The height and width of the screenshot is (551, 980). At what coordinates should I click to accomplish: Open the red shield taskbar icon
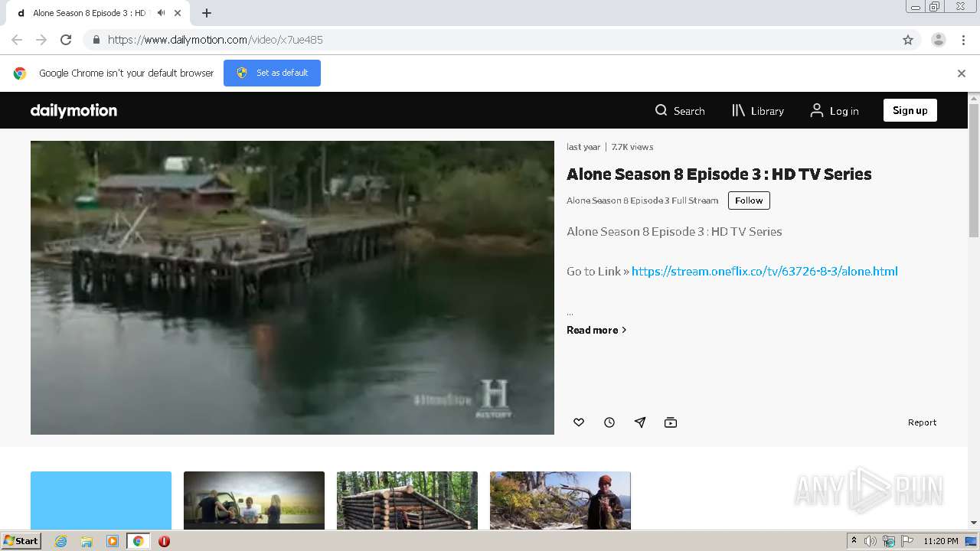click(x=164, y=541)
